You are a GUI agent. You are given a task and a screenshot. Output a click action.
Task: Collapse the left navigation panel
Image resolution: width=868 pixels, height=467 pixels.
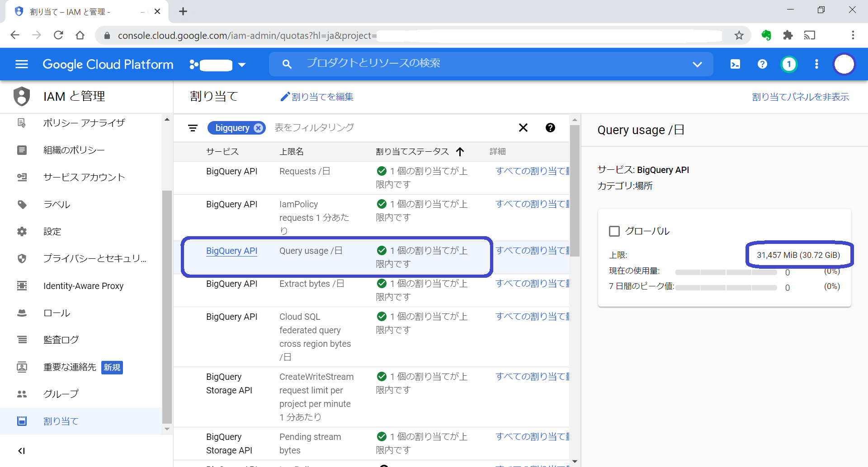point(21,451)
